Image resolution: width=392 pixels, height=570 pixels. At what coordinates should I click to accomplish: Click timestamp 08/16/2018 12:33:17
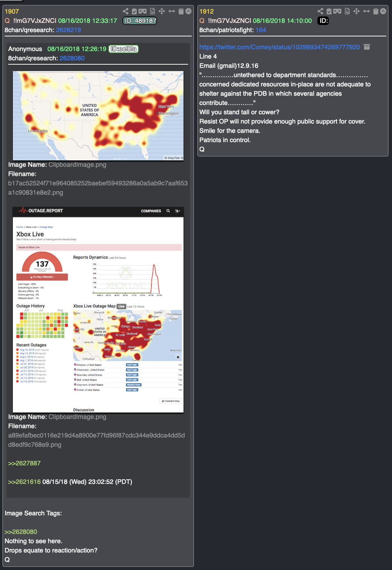pyautogui.click(x=87, y=21)
